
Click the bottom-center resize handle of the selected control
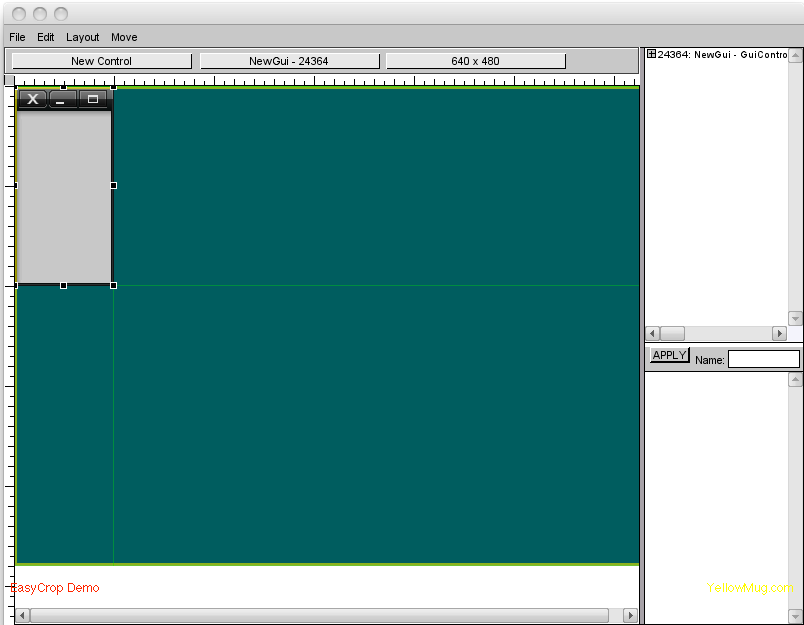tap(64, 285)
